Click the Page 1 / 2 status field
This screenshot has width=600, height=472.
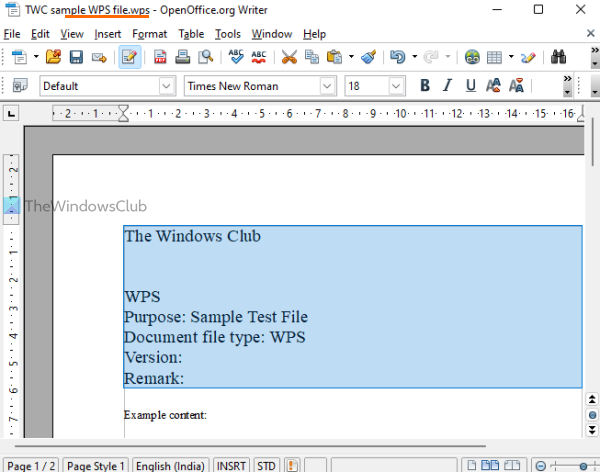(x=31, y=465)
